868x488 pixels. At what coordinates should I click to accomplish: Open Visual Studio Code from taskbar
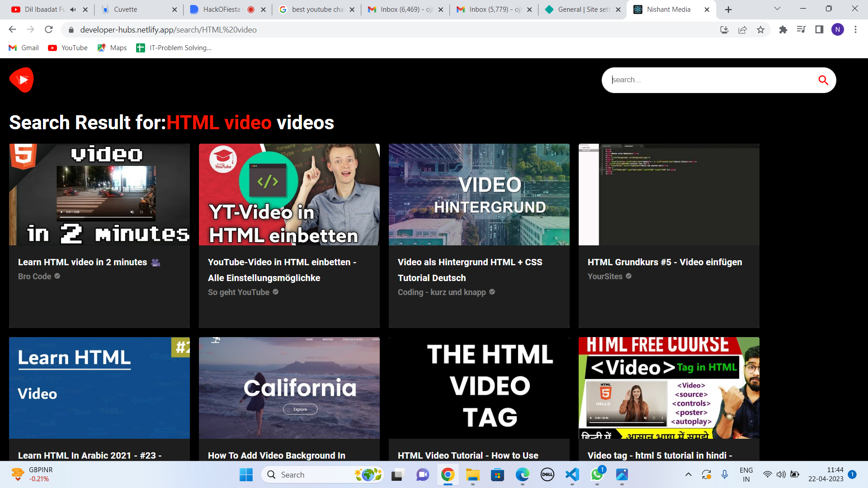(x=572, y=474)
